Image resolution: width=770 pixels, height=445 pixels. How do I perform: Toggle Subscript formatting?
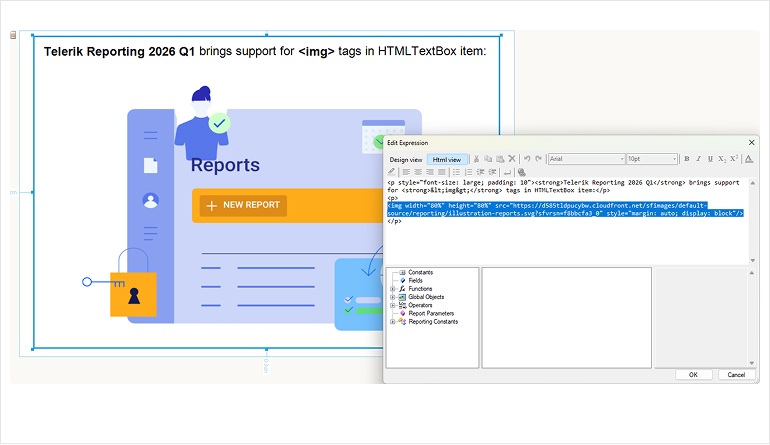[722, 159]
